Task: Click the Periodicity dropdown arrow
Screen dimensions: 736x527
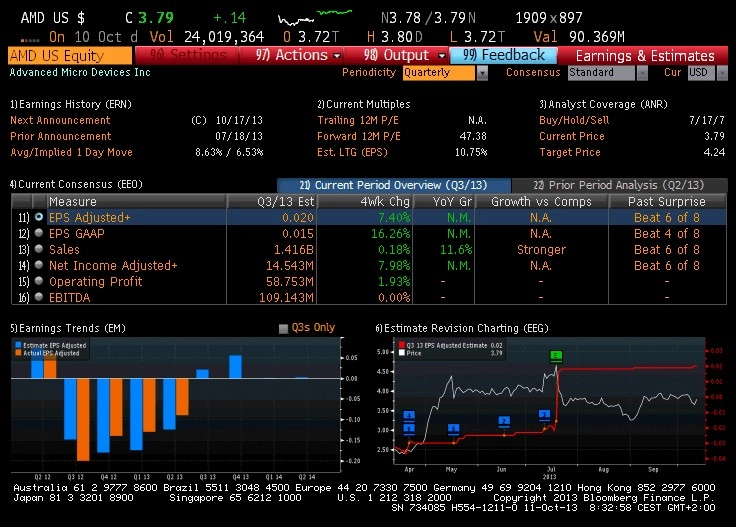Action: click(482, 73)
